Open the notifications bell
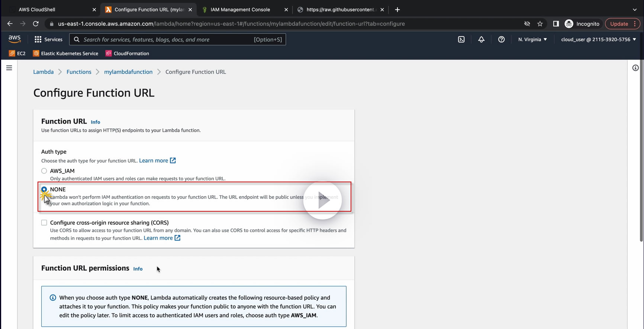The image size is (644, 329). (481, 39)
